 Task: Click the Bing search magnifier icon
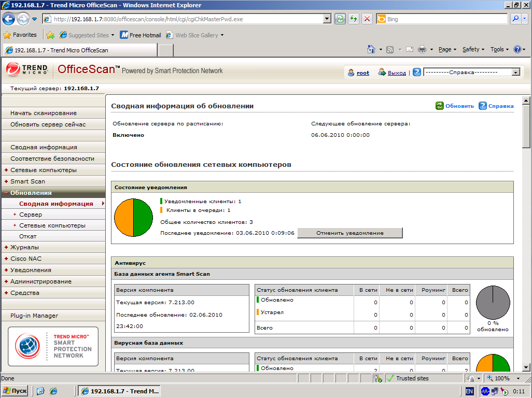pyautogui.click(x=515, y=19)
